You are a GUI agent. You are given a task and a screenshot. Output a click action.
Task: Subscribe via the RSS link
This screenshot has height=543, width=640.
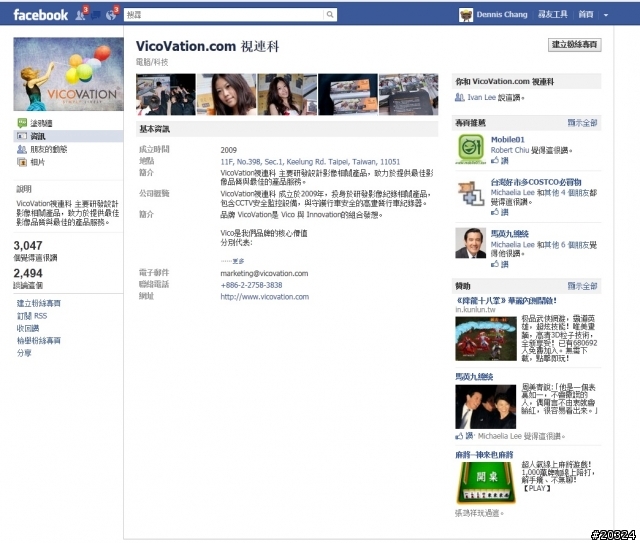coord(32,316)
